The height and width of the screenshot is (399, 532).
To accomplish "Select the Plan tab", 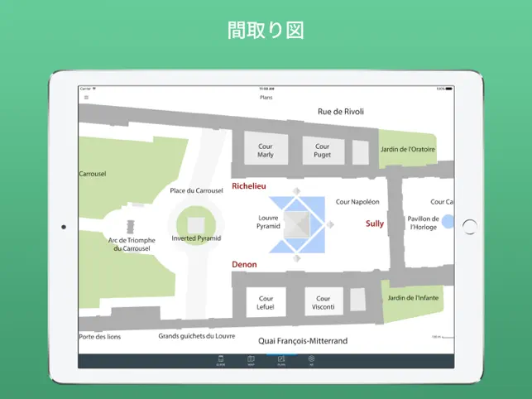I will click(281, 361).
